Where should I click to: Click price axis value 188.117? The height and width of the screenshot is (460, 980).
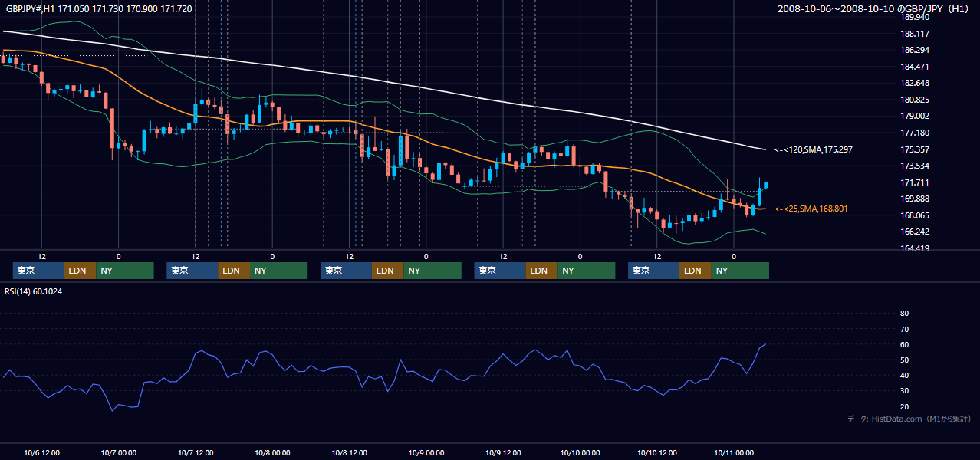point(916,34)
